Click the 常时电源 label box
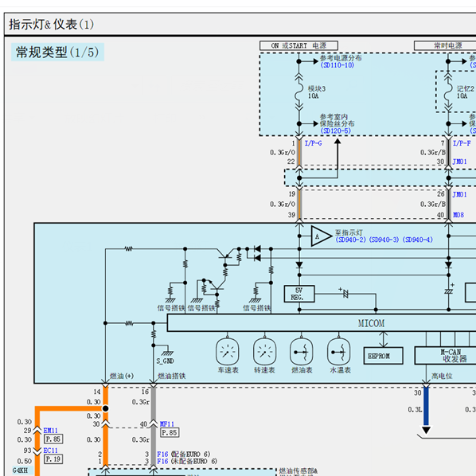476x476 pixels. pos(445,45)
